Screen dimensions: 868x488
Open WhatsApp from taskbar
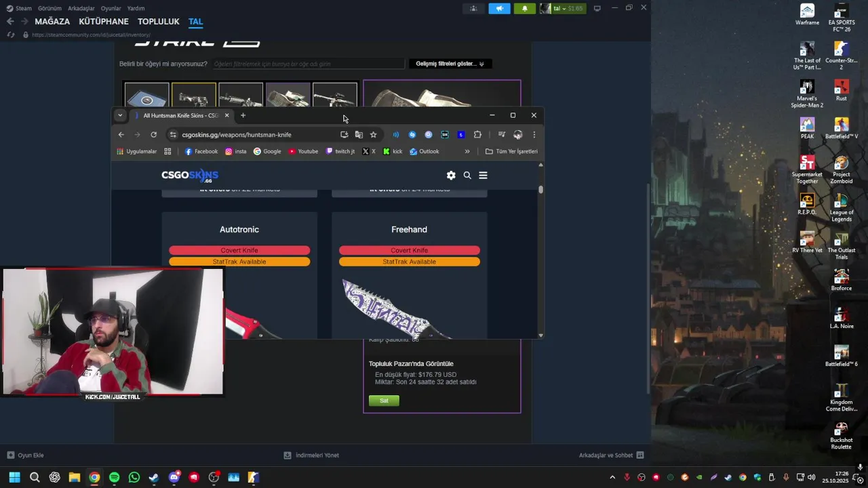[134, 477]
